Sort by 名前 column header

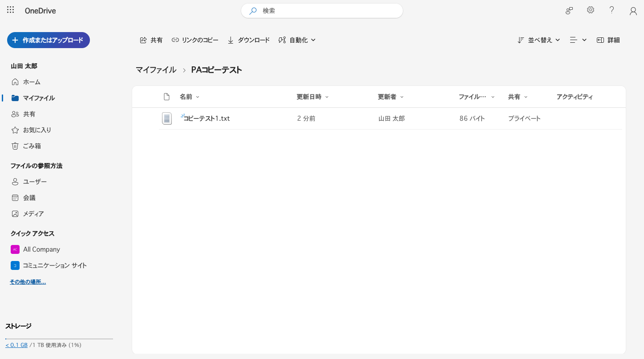[189, 97]
